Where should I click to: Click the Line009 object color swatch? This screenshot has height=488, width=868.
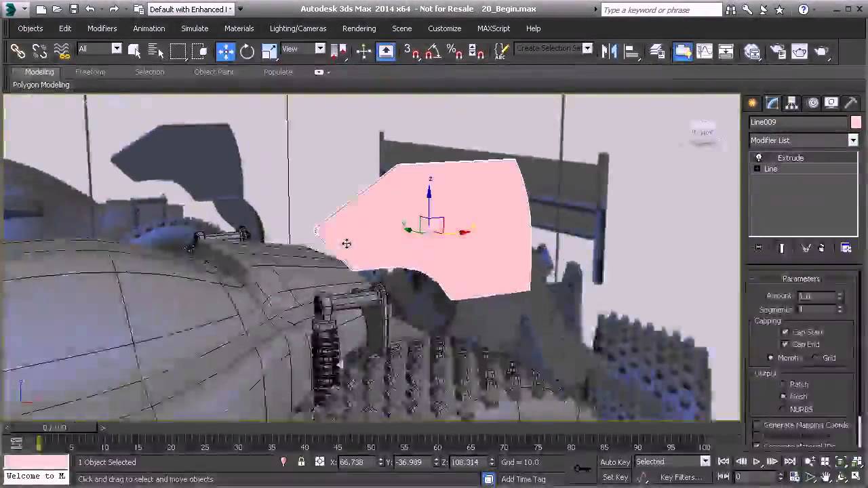click(x=856, y=122)
